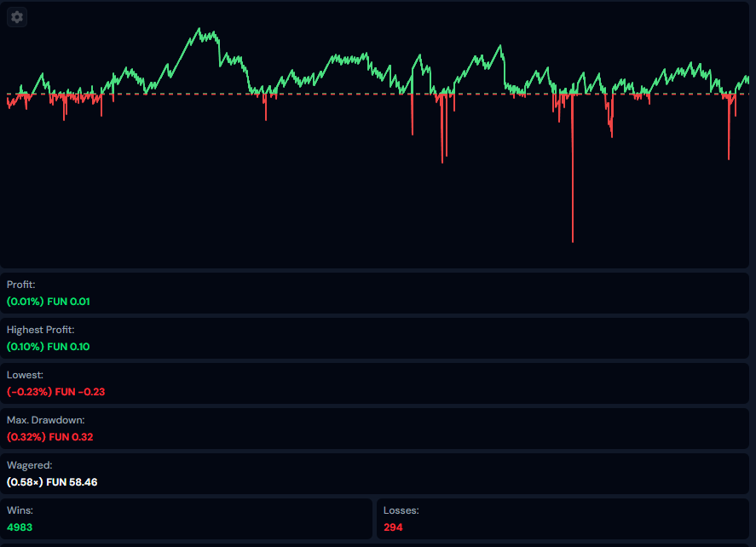Click the Highest Profit label
This screenshot has height=547, width=756.
click(x=41, y=330)
